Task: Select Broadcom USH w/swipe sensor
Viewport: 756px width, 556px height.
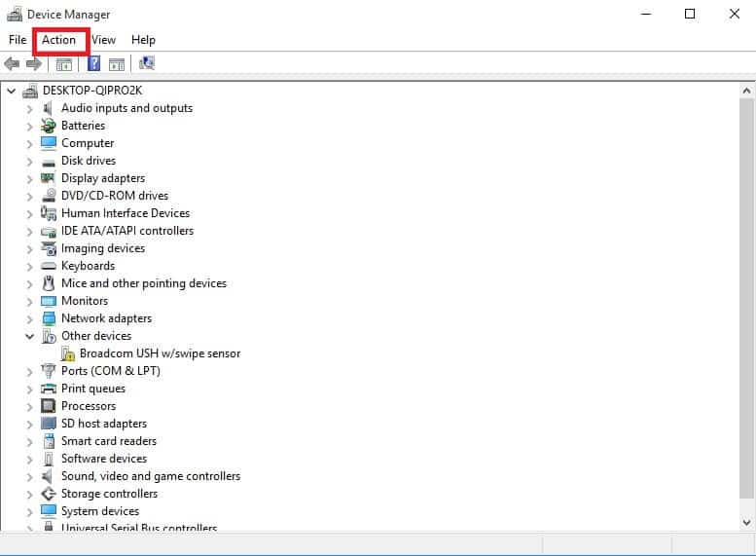Action: click(x=160, y=353)
